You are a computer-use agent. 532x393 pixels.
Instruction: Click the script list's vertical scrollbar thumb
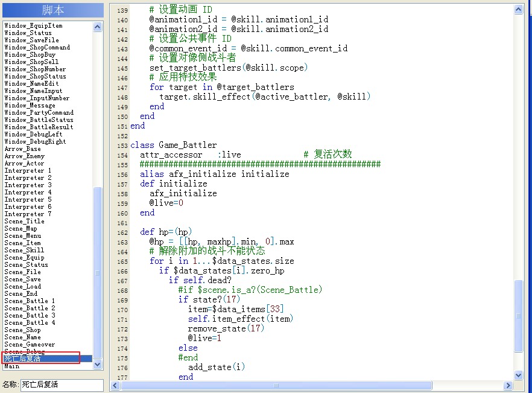pos(97,272)
